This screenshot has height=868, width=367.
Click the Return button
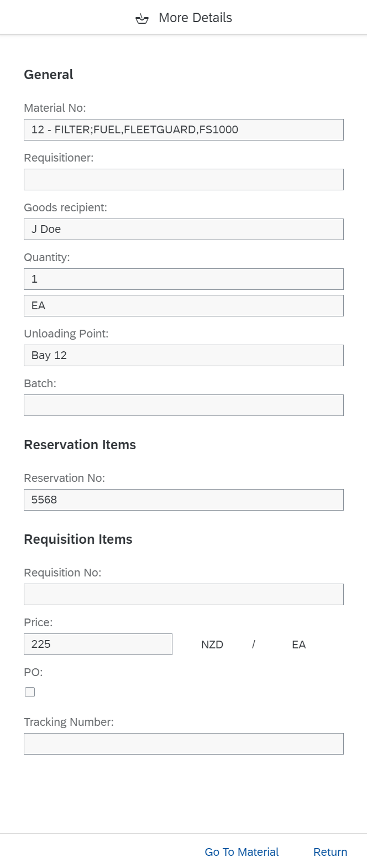point(330,852)
